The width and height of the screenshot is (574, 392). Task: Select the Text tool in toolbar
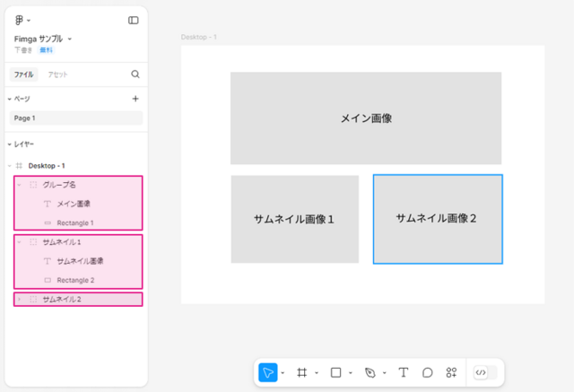[404, 372]
